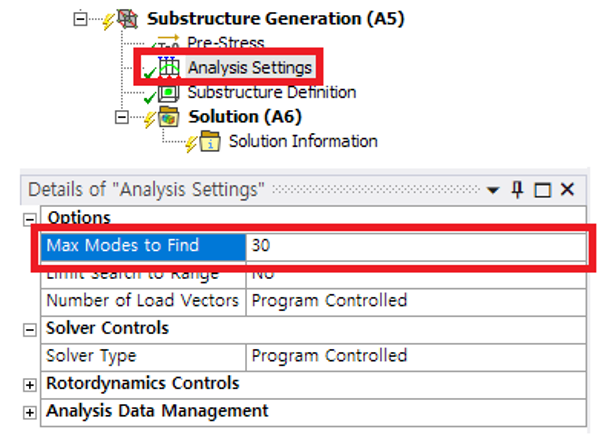The width and height of the screenshot is (604, 438).
Task: Expand the Rotordynamics Controls section
Action: 30,384
